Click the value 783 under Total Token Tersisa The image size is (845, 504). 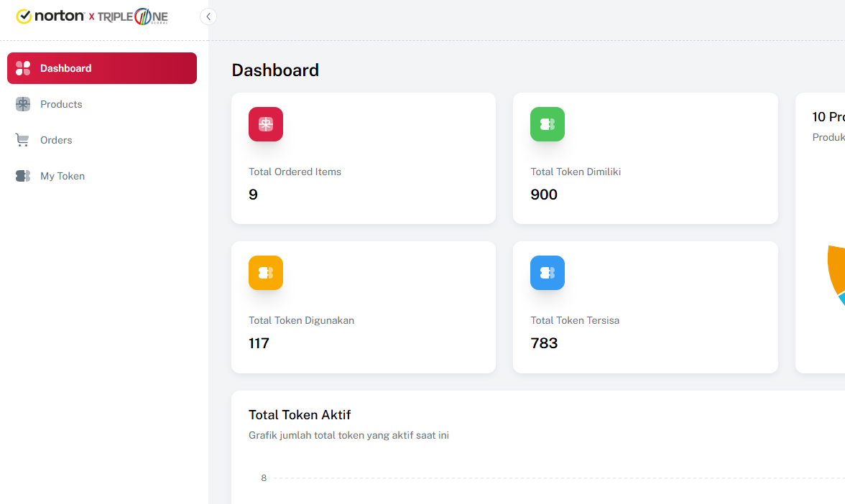coord(545,343)
